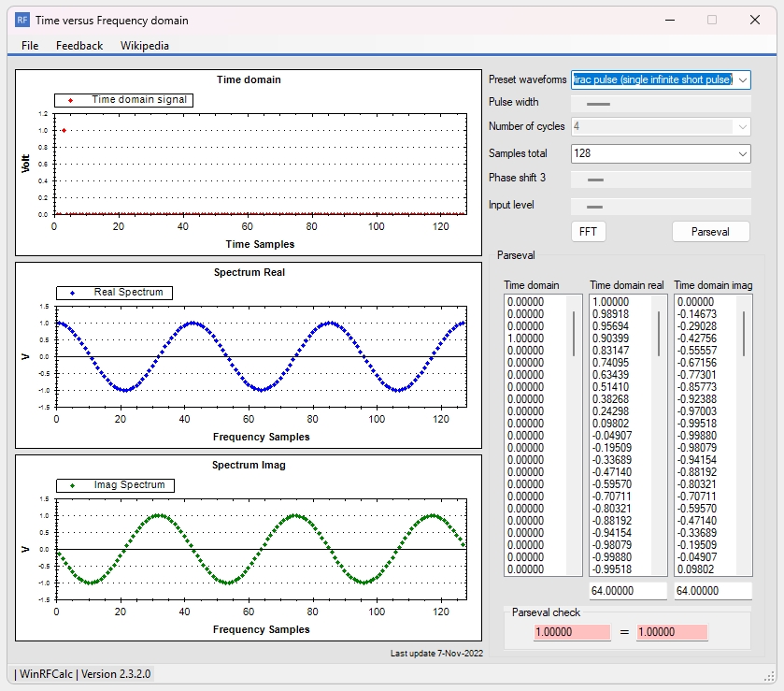Open the Feedback menu

point(78,45)
